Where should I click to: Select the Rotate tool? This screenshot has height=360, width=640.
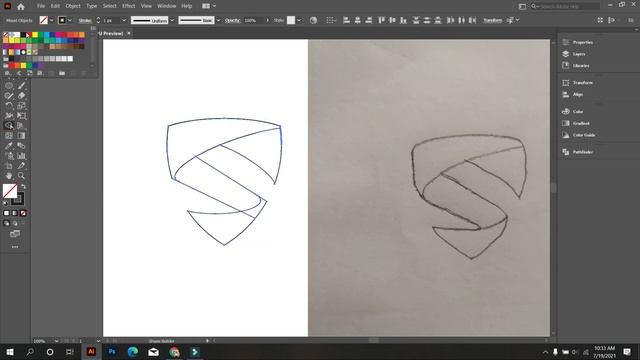pyautogui.click(x=9, y=106)
